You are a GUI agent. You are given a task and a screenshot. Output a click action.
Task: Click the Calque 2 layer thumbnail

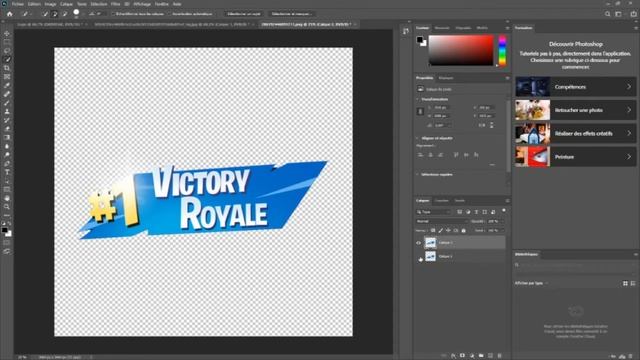pos(430,243)
